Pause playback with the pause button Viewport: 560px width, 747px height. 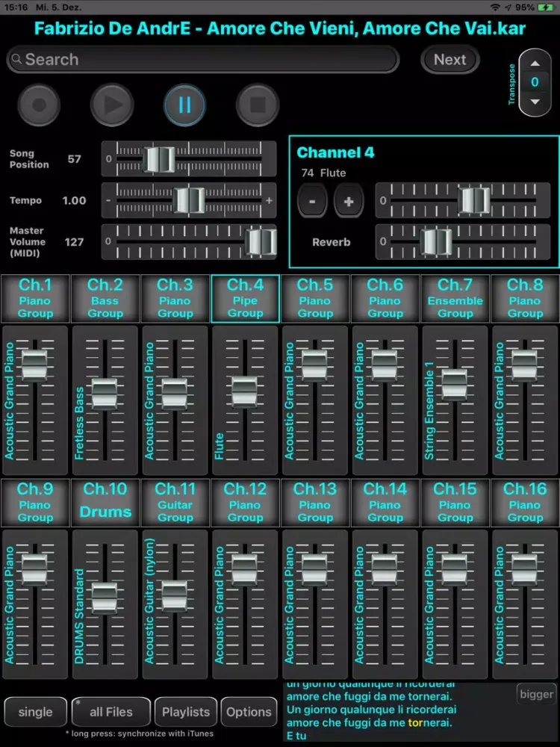click(x=184, y=105)
